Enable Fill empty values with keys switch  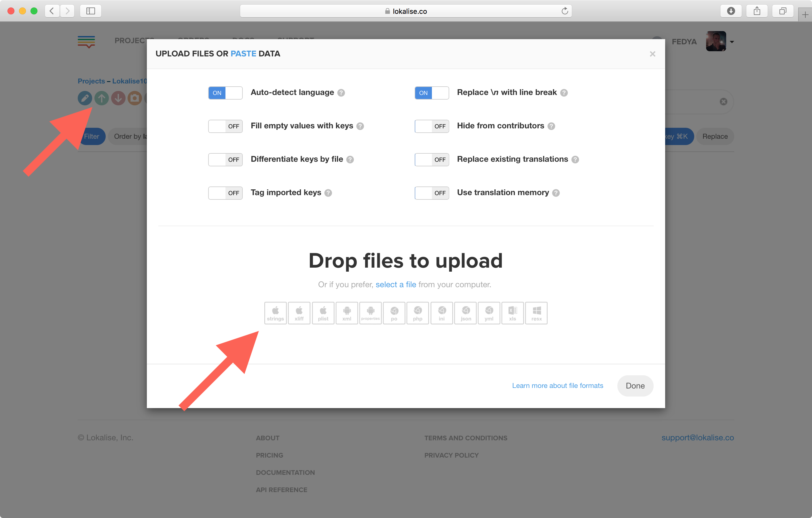point(225,126)
